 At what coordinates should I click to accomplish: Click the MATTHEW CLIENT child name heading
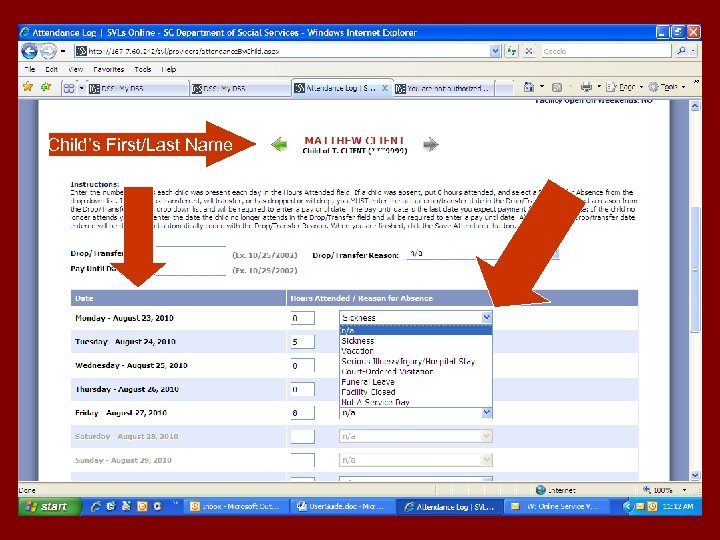[x=354, y=140]
